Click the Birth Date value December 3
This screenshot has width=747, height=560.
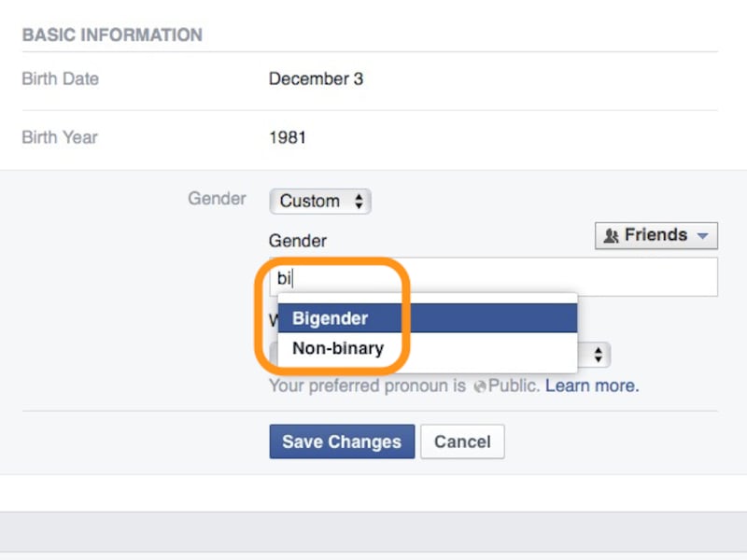317,79
